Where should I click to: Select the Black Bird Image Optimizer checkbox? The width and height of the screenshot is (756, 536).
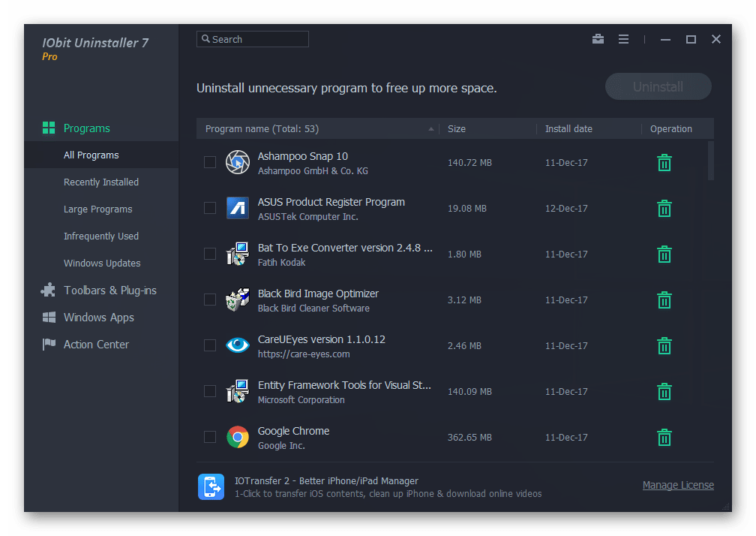[210, 300]
